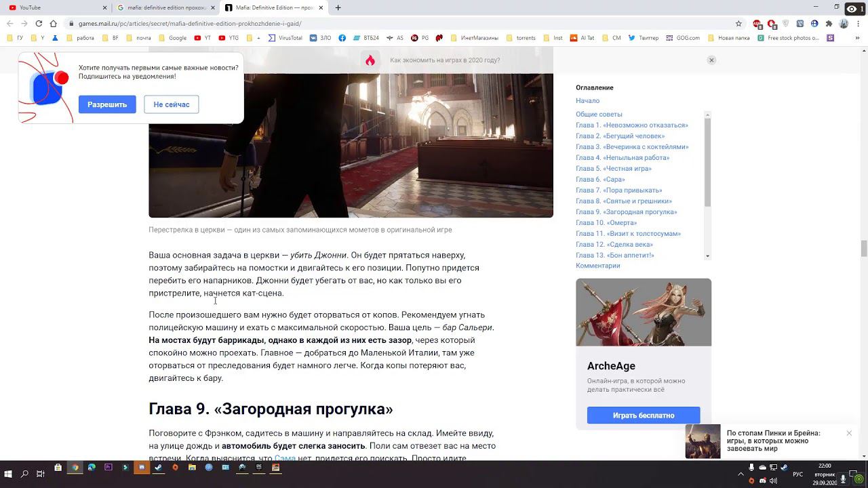Viewport: 868px width, 488px height.
Task: Go to Глава 4. «Непыльная работа»
Action: [623, 158]
